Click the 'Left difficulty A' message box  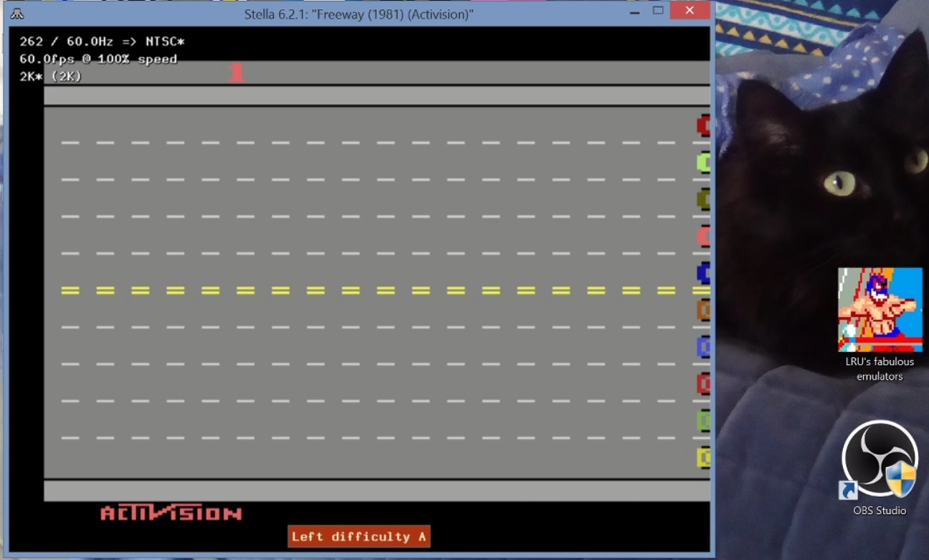pos(359,536)
